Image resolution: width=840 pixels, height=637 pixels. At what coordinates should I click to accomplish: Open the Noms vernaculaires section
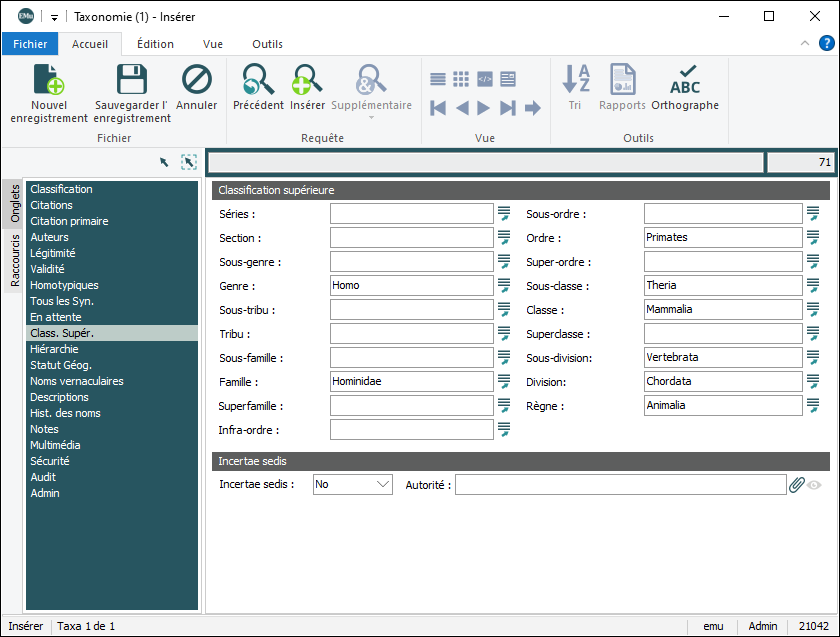(77, 381)
